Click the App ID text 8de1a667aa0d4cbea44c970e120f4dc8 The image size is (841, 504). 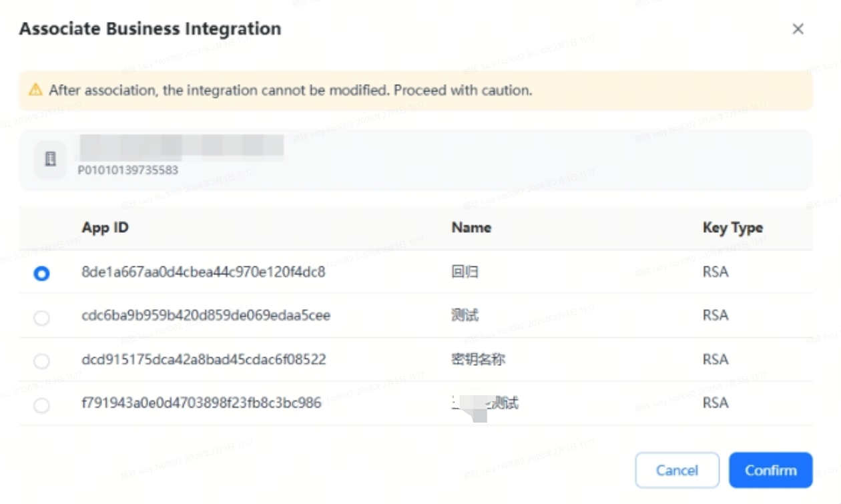pyautogui.click(x=204, y=272)
